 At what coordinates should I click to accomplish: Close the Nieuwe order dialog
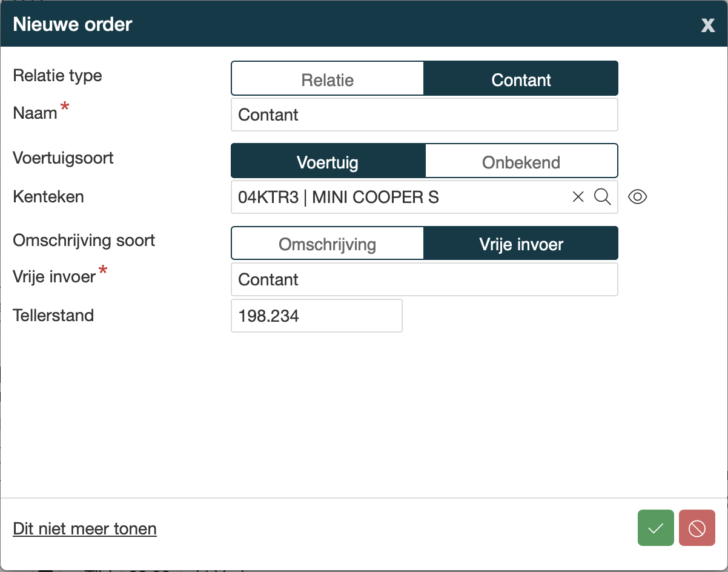[707, 25]
